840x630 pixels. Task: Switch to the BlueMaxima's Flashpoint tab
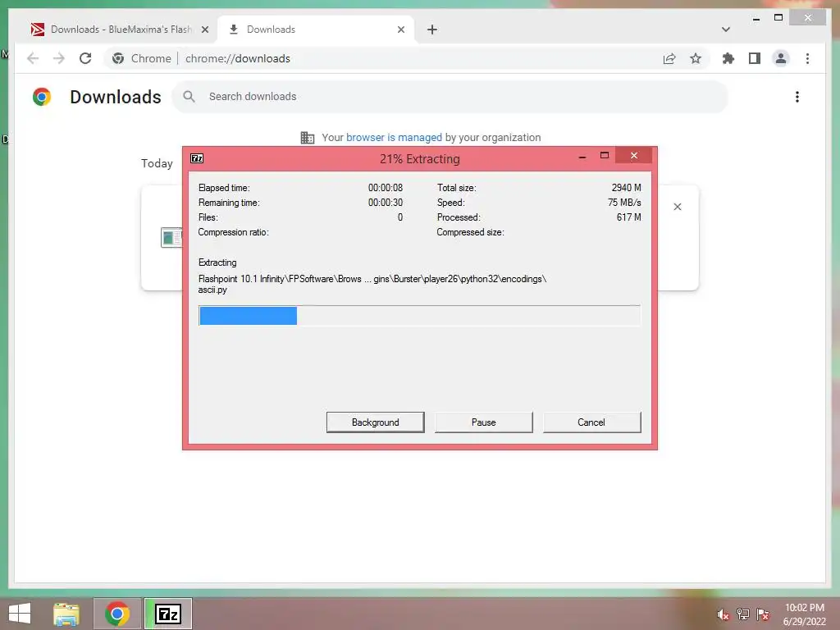120,30
